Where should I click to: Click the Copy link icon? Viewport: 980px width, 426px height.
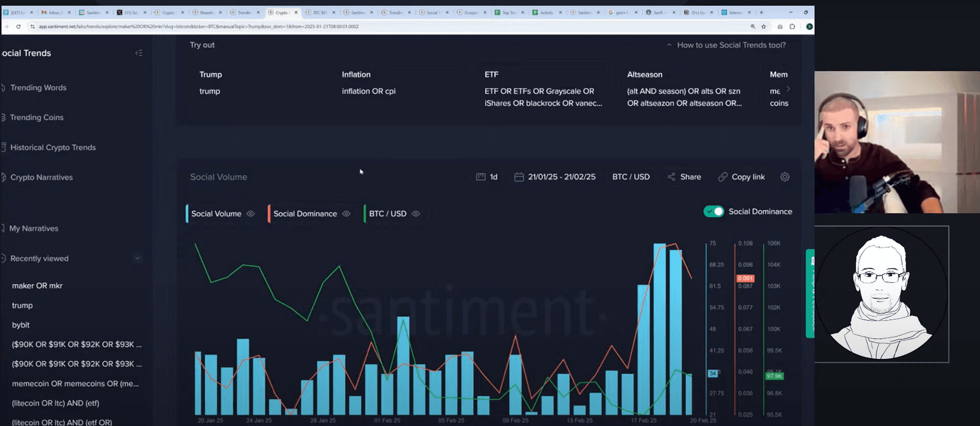coord(722,177)
